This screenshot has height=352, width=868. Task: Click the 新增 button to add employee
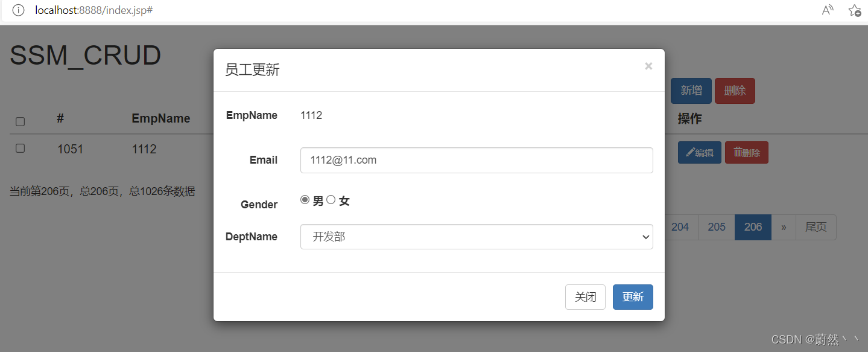[x=691, y=90]
